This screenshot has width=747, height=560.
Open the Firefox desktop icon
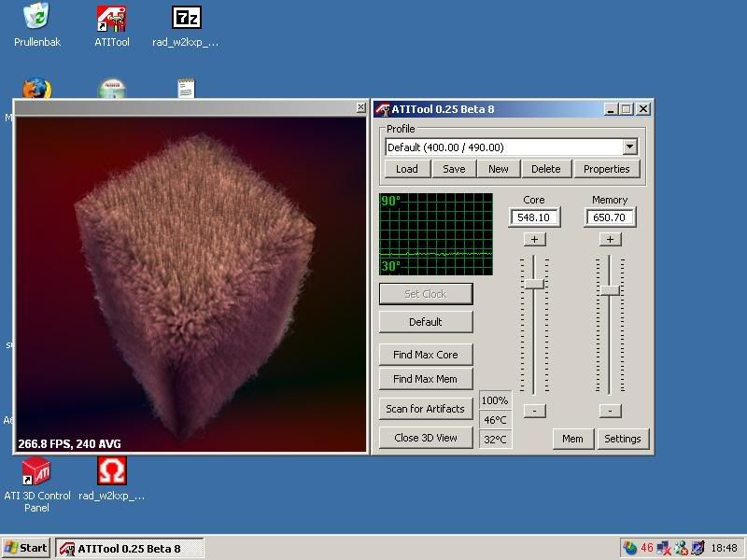click(x=37, y=89)
